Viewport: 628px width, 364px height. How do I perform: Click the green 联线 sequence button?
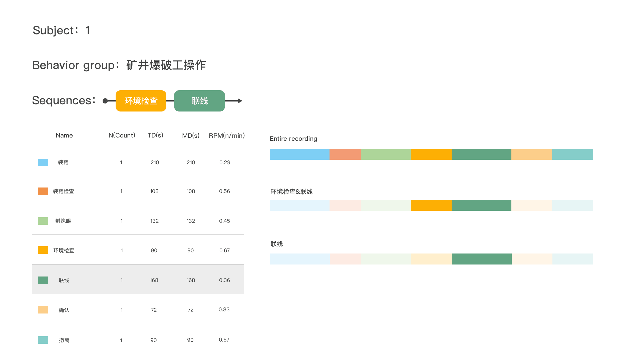pyautogui.click(x=199, y=101)
